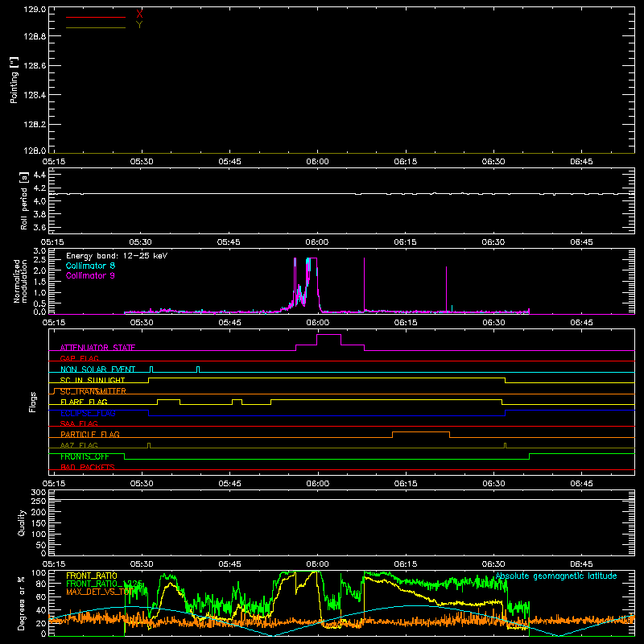Click the 128.4 tick label on Pointing axis

point(35,95)
